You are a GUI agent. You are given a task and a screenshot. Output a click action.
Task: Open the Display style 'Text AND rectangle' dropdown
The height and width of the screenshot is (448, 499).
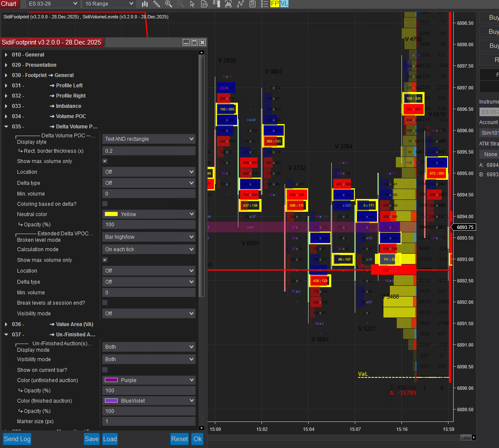click(x=149, y=139)
